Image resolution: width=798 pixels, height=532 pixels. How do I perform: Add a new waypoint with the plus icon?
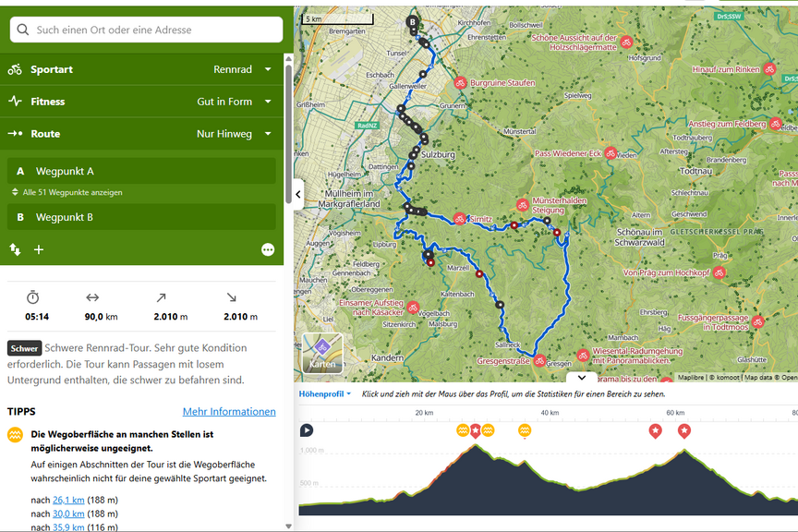(39, 249)
